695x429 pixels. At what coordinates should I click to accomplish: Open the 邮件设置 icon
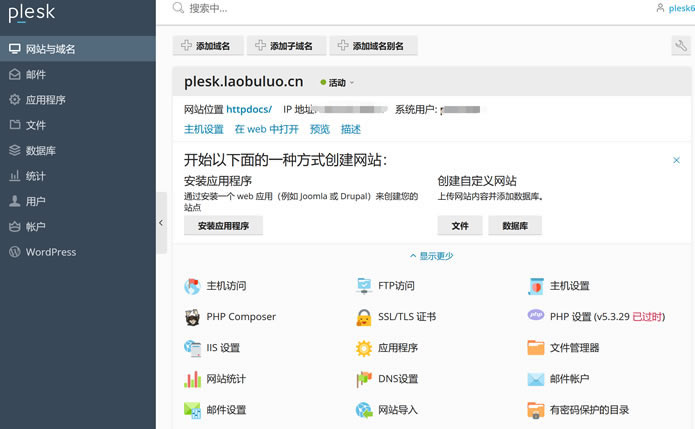192,410
